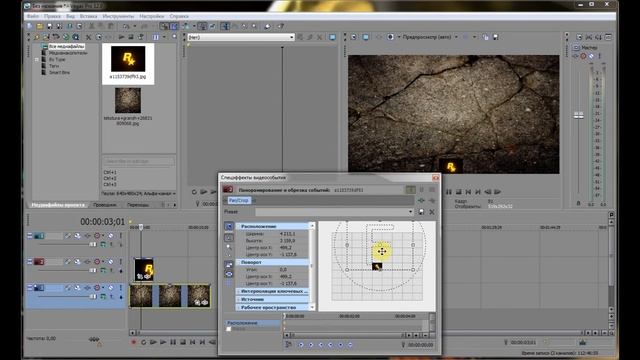Screen dimensions: 640x360
Task: Open the media views dropdown arrow
Action: [164, 37]
